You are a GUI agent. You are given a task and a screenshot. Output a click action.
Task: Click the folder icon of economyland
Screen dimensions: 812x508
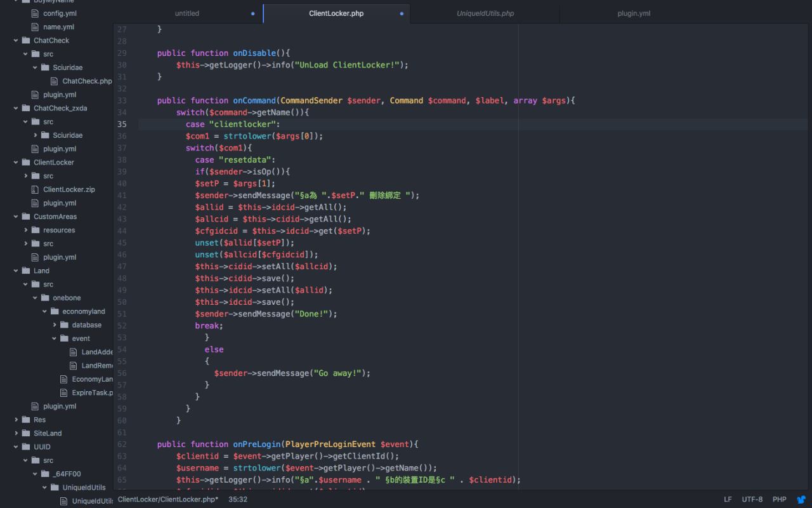[x=55, y=311]
